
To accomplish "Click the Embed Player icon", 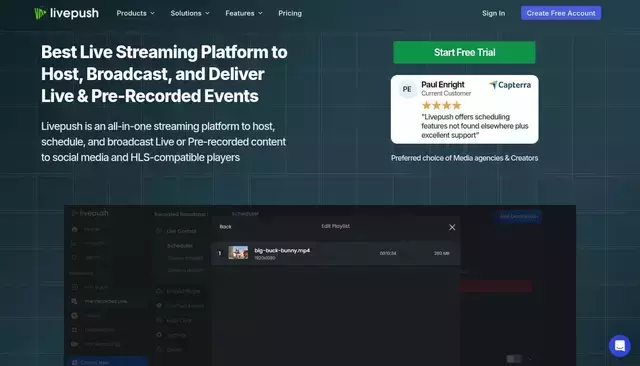I will 159,291.
